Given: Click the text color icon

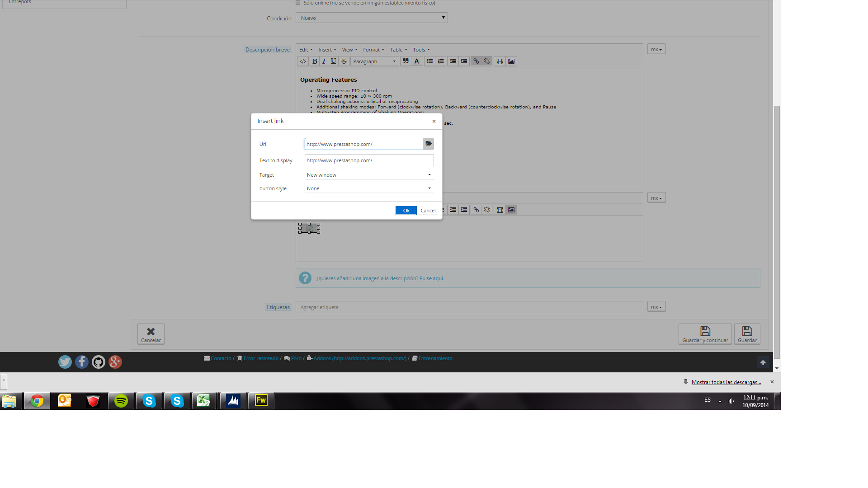Looking at the screenshot, I should click(x=417, y=61).
